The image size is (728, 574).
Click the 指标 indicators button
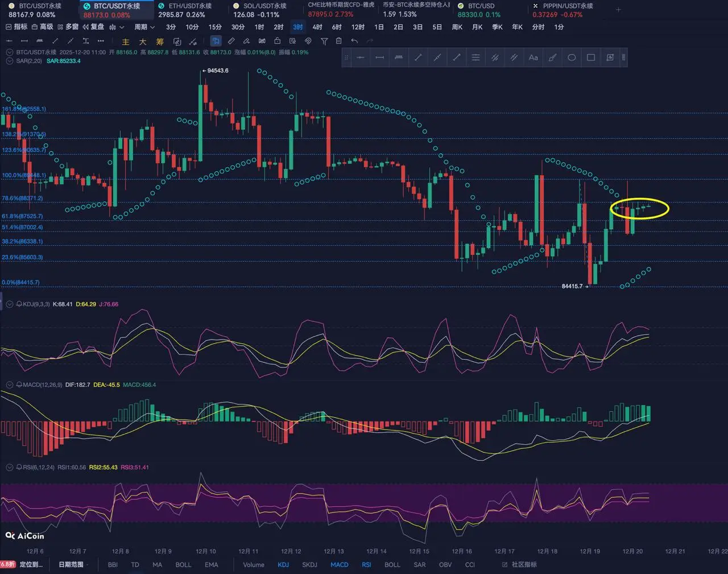[x=16, y=27]
